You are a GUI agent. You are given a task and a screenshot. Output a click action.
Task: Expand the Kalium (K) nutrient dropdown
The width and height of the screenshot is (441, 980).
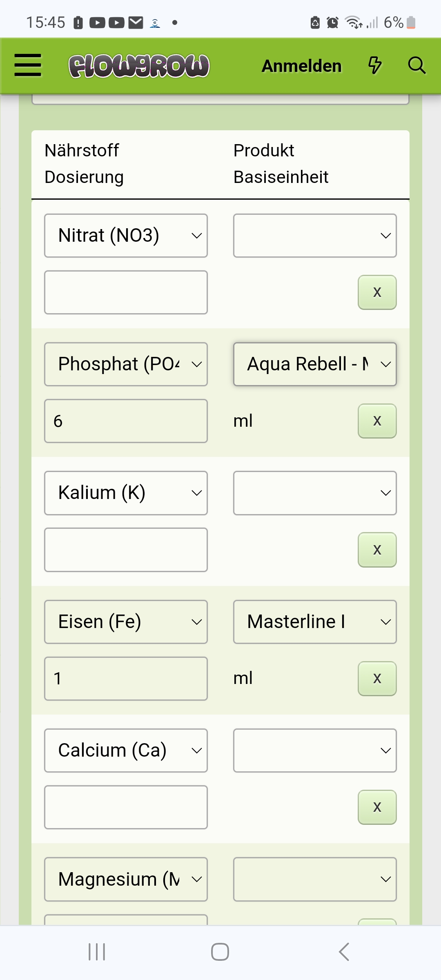click(126, 493)
